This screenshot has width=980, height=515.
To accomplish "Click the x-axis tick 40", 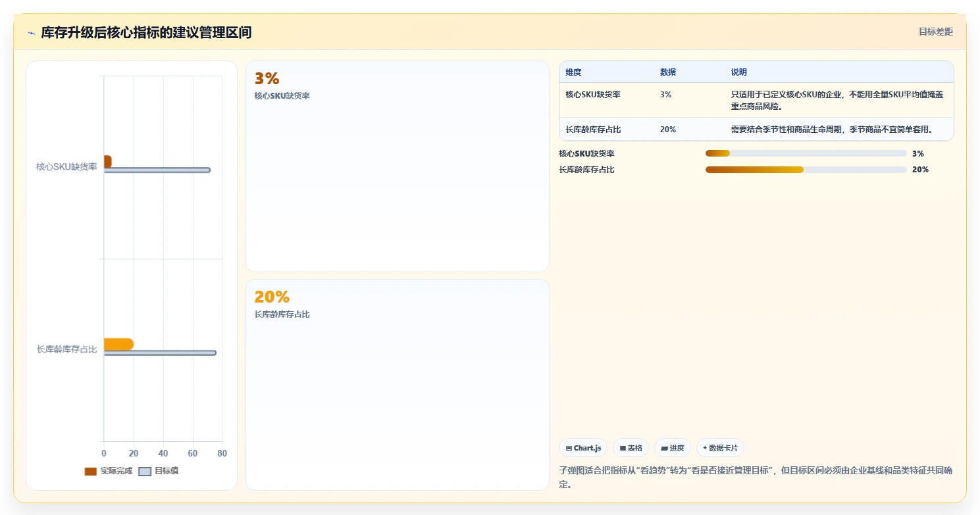I will tap(163, 454).
